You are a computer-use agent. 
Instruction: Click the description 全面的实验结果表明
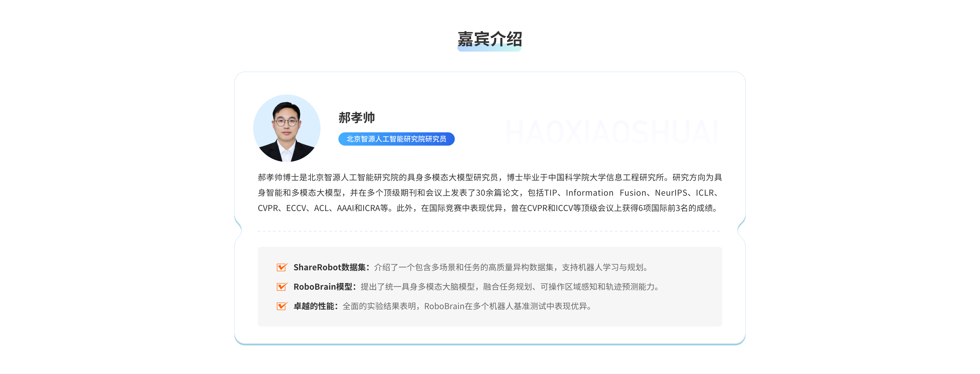(379, 306)
